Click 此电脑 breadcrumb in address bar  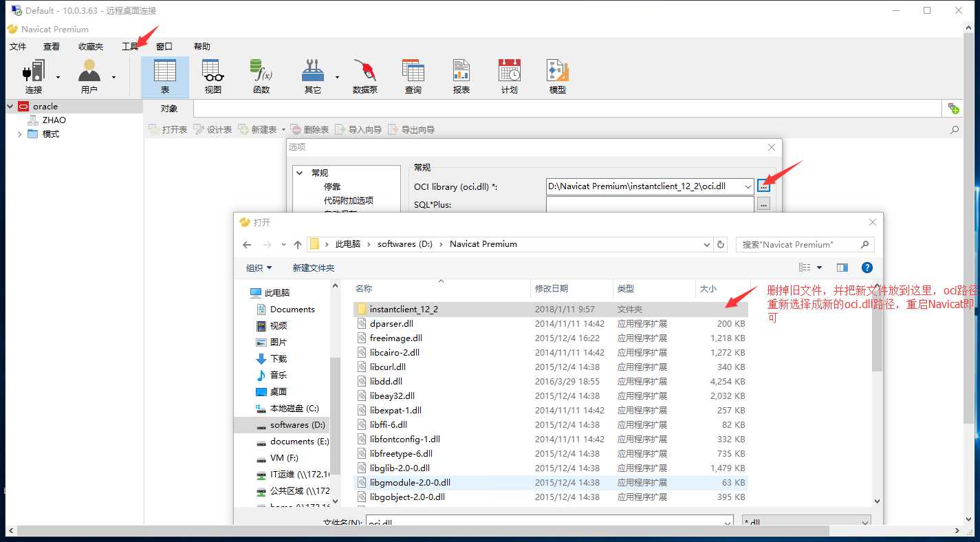(x=348, y=244)
